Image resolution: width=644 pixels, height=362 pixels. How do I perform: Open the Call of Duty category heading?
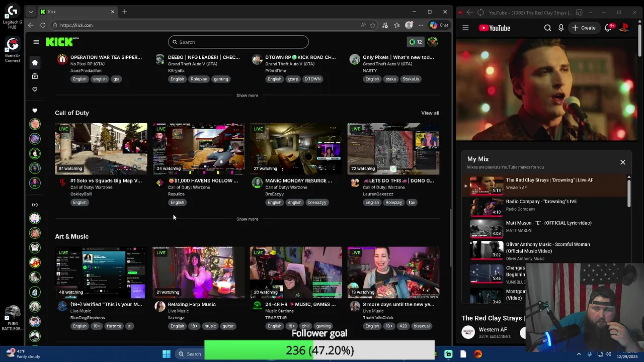(x=72, y=113)
